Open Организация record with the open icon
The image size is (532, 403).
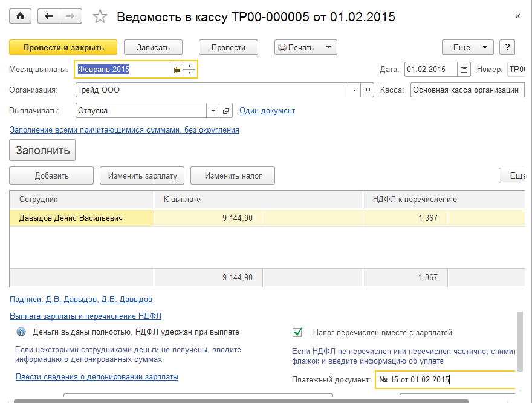tap(367, 90)
